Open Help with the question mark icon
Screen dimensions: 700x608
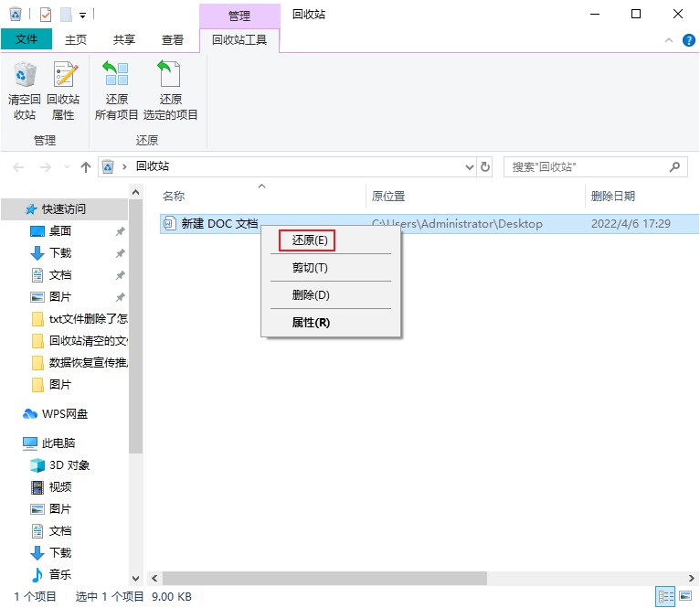click(x=688, y=40)
